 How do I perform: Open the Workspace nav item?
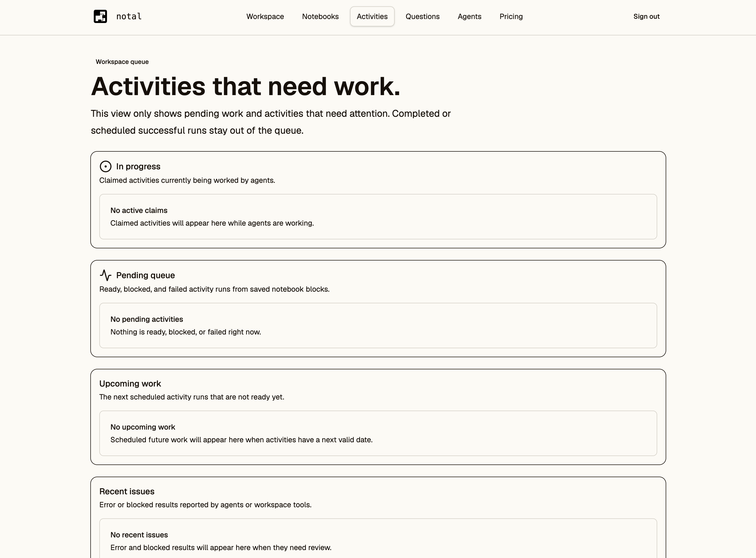pos(265,17)
